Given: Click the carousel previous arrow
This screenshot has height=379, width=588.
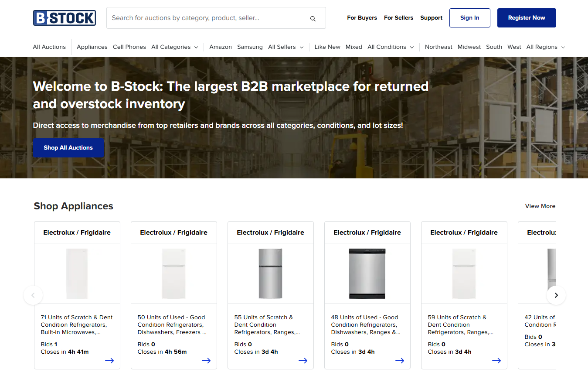Looking at the screenshot, I should [x=33, y=295].
